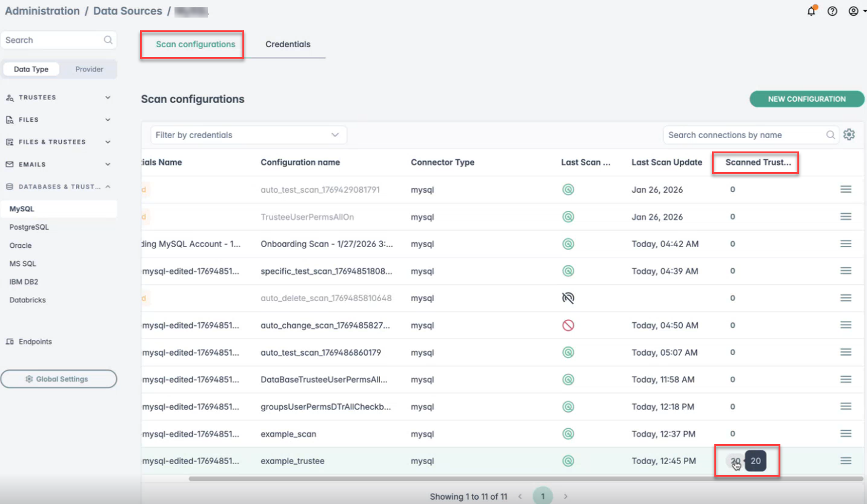Select the Scan configurations tab
The image size is (867, 504).
point(195,44)
